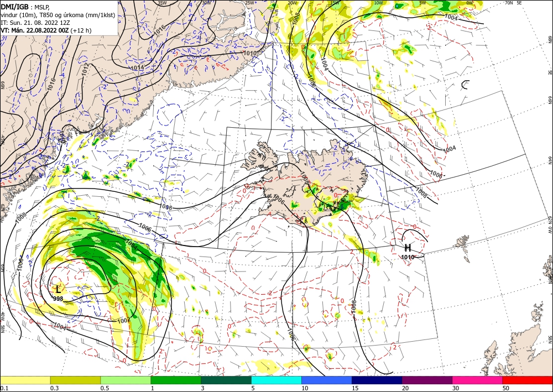553x392 pixels.
Task: Select the dark green 3–5 mm legend swatch
Action: tap(226, 380)
